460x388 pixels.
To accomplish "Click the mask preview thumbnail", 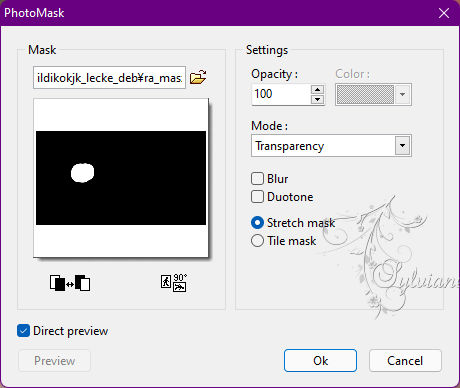I will (121, 178).
